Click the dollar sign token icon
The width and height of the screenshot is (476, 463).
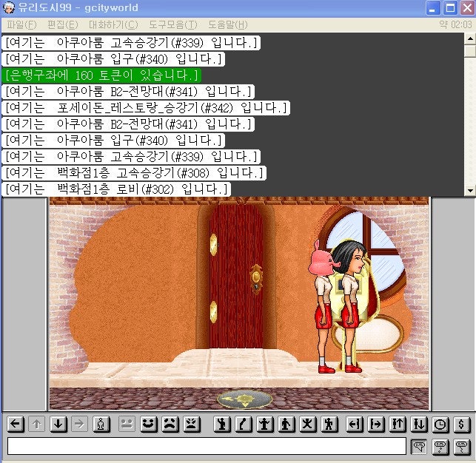click(462, 425)
